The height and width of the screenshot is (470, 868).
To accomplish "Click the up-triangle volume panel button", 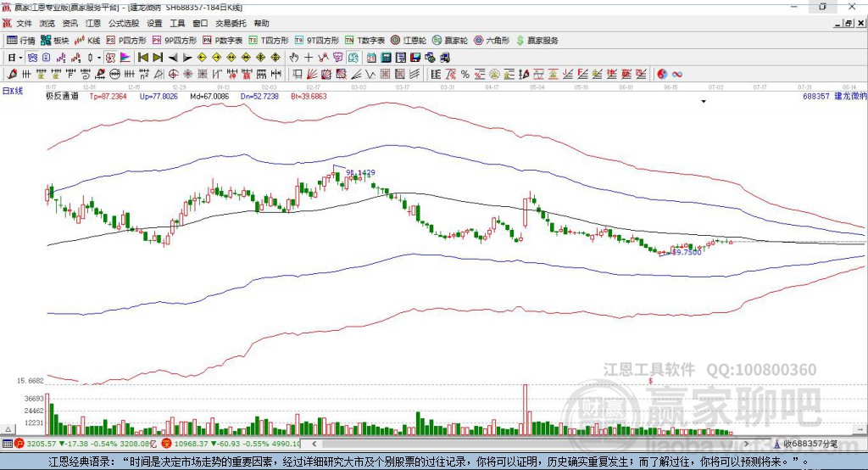I will 8,429.
